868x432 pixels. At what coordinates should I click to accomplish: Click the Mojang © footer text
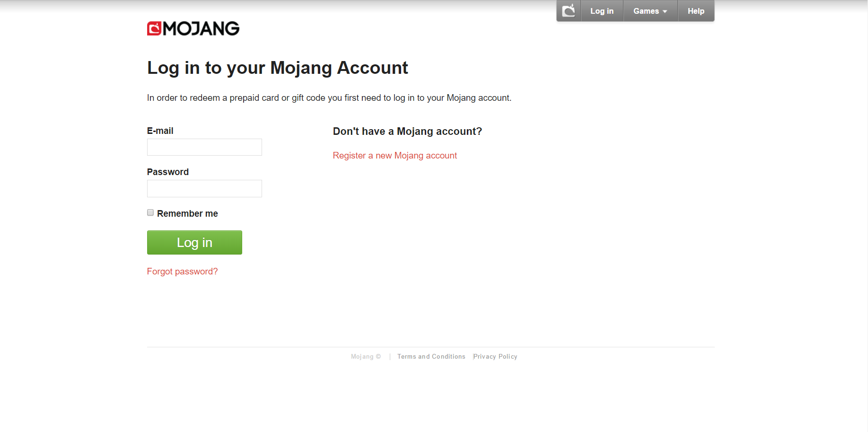[x=366, y=357]
